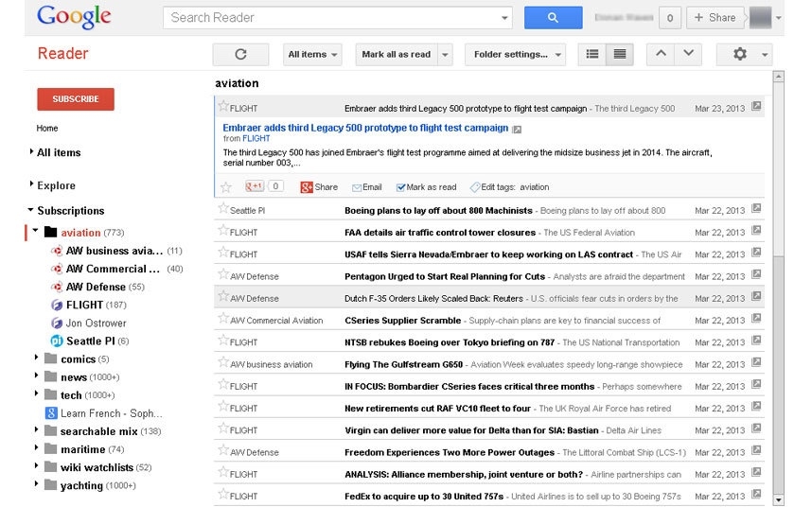Image resolution: width=812 pixels, height=507 pixels.
Task: Open Folder settings dropdown
Action: click(515, 55)
